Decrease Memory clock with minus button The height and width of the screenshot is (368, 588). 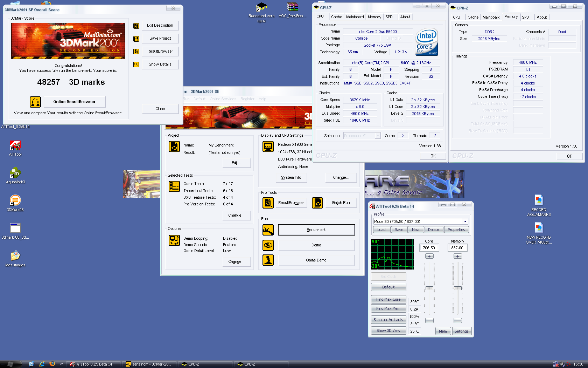click(458, 321)
